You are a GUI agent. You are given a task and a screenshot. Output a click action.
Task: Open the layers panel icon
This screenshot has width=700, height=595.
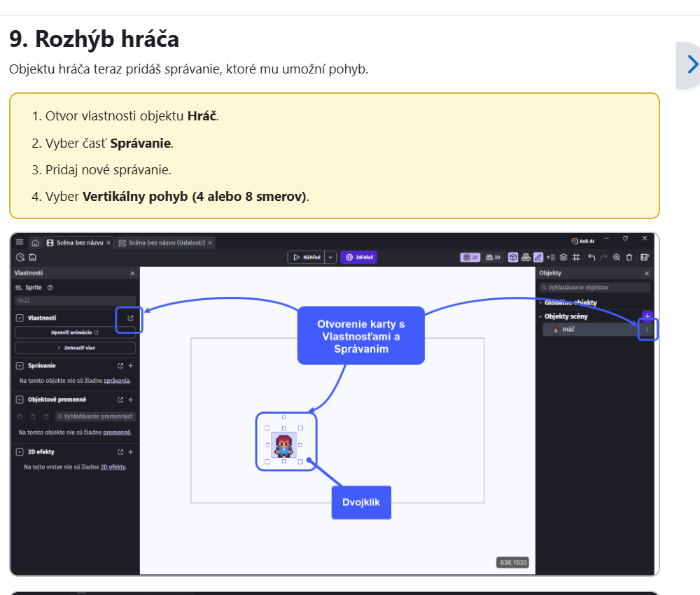coord(563,257)
